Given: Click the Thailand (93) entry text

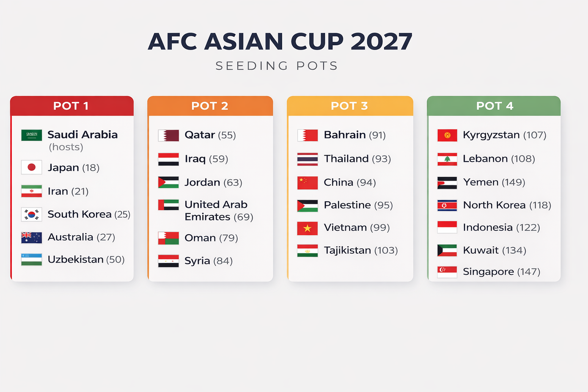Looking at the screenshot, I should (357, 159).
